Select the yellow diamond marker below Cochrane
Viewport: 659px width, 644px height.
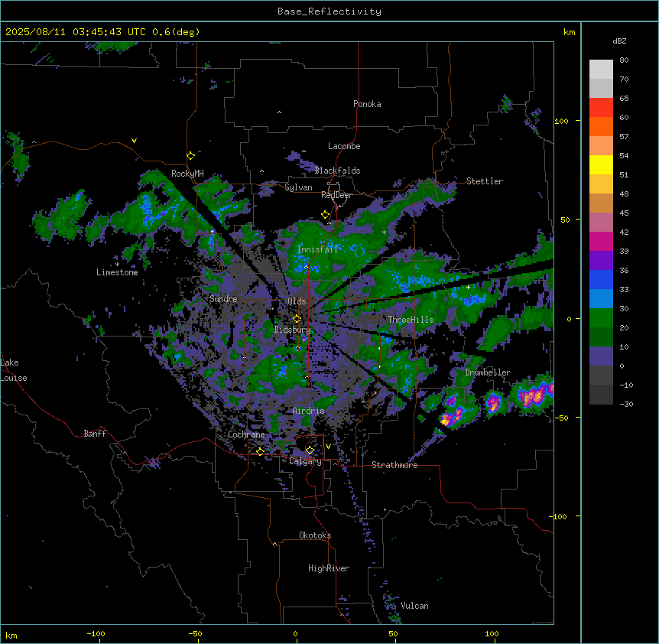pos(260,452)
